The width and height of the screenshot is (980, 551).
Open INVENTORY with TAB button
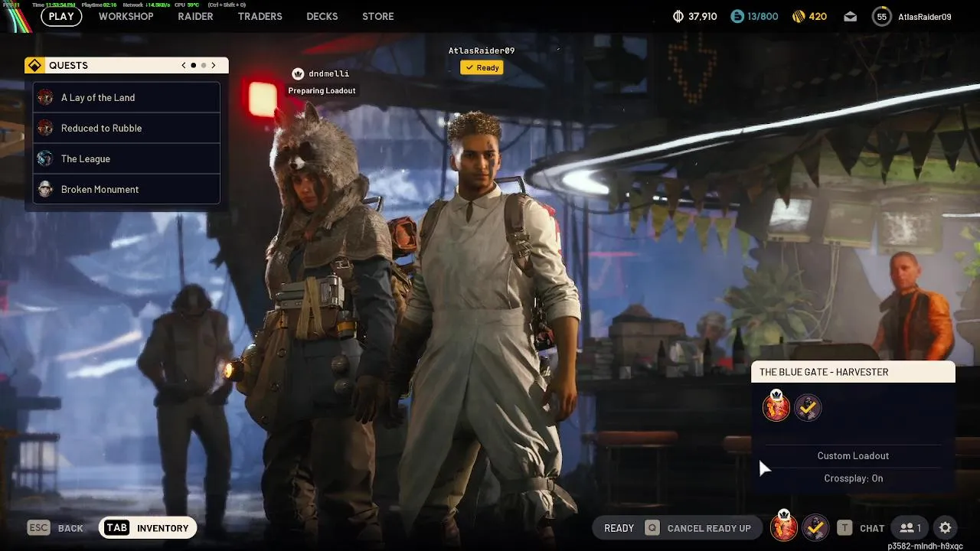coord(148,528)
